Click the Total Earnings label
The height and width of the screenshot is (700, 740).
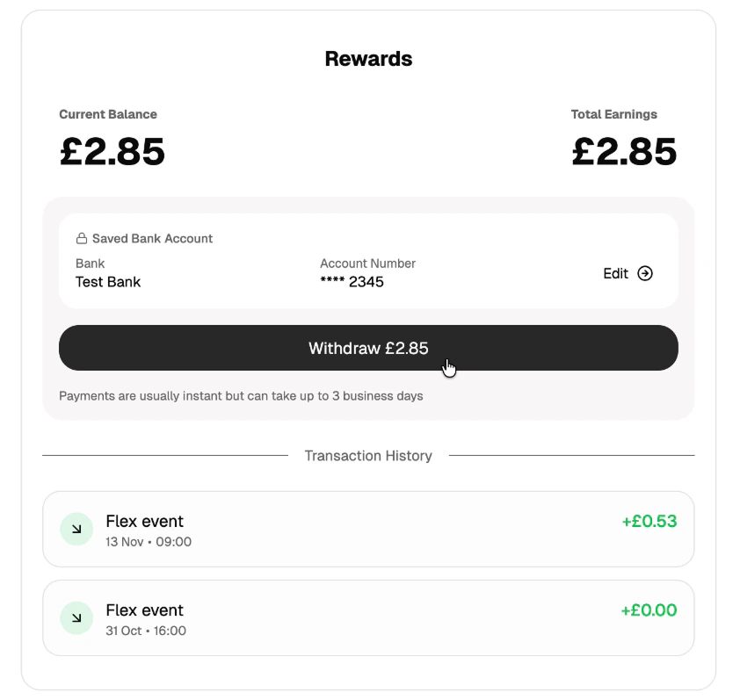pos(613,114)
